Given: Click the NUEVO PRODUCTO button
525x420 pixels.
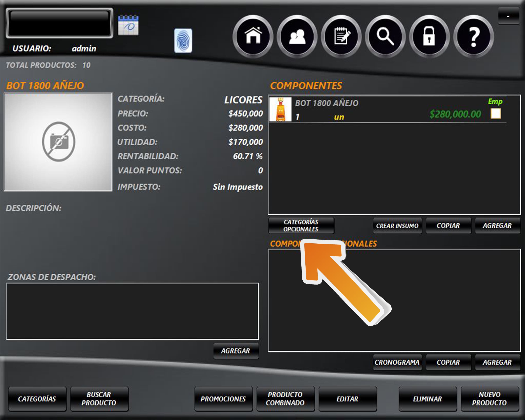Looking at the screenshot, I should click(x=489, y=399).
